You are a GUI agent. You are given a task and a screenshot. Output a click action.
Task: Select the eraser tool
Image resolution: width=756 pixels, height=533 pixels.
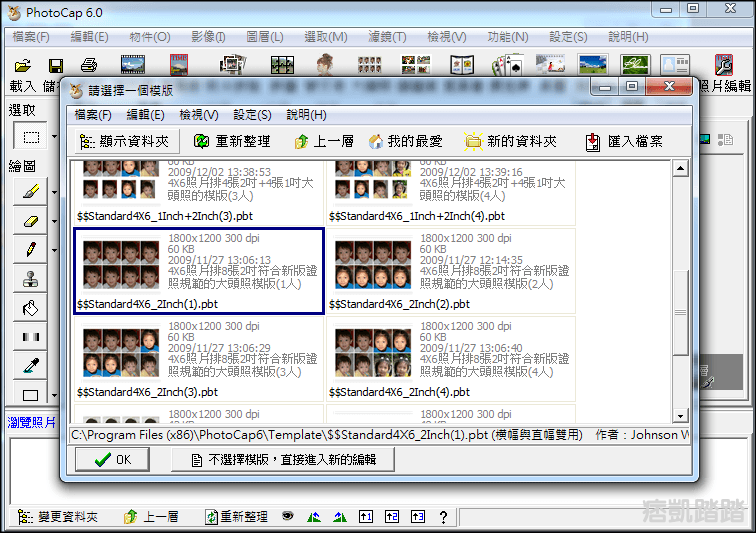31,221
